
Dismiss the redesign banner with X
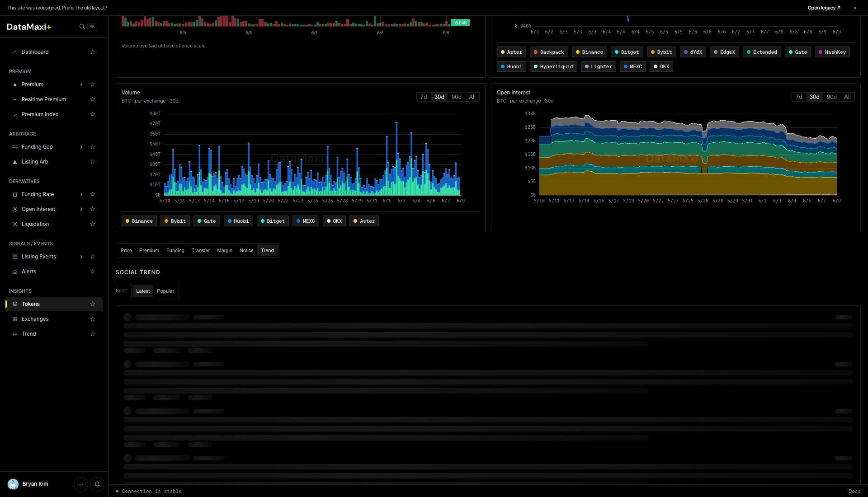855,8
